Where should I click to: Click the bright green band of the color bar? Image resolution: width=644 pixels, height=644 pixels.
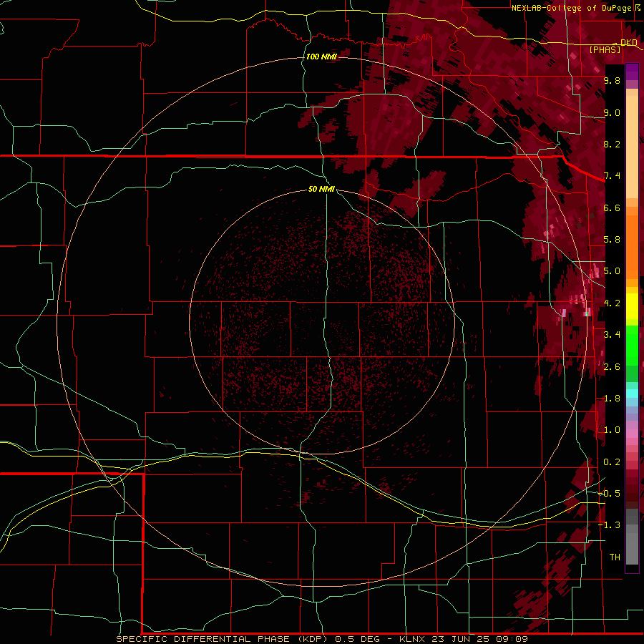pyautogui.click(x=632, y=345)
